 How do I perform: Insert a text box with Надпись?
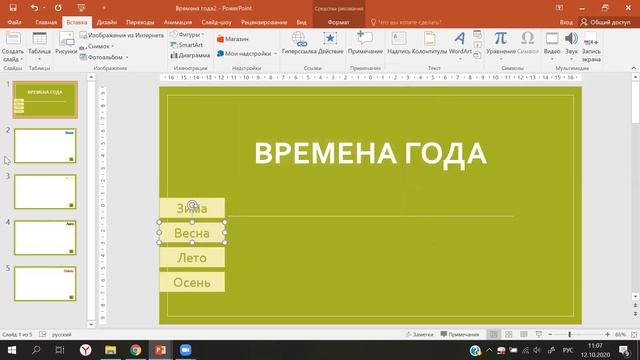click(x=399, y=43)
